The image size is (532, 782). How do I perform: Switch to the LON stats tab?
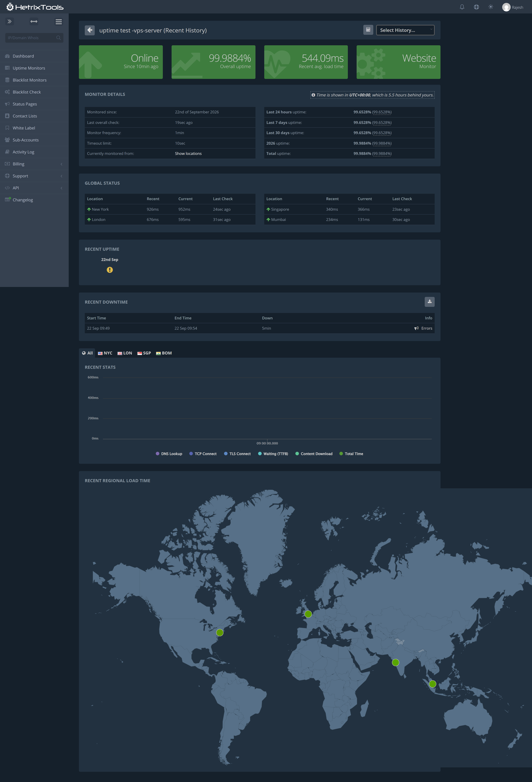click(125, 353)
